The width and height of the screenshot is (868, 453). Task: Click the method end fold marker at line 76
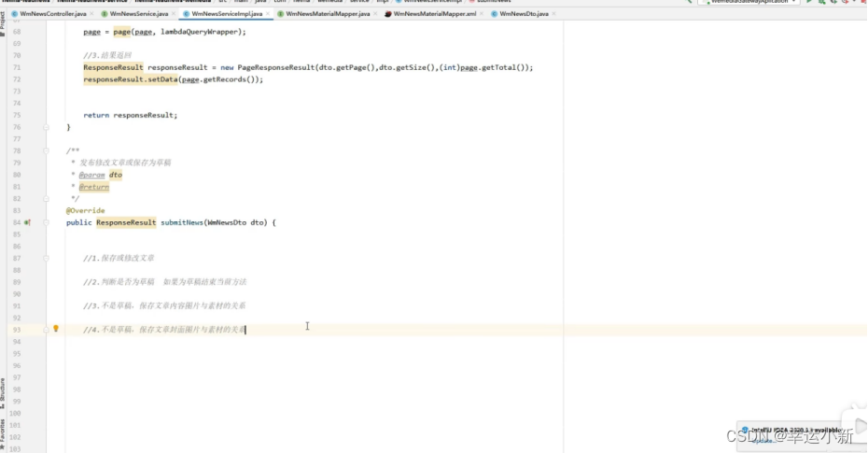46,127
